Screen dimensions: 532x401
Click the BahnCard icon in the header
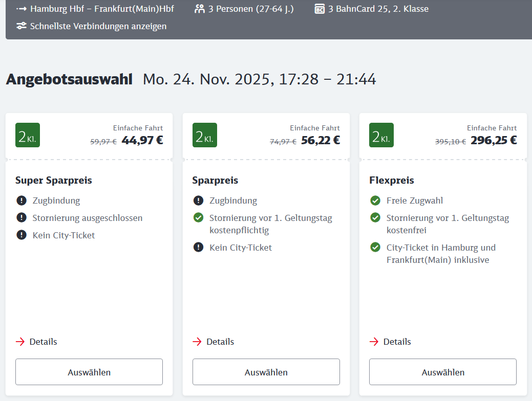click(320, 9)
